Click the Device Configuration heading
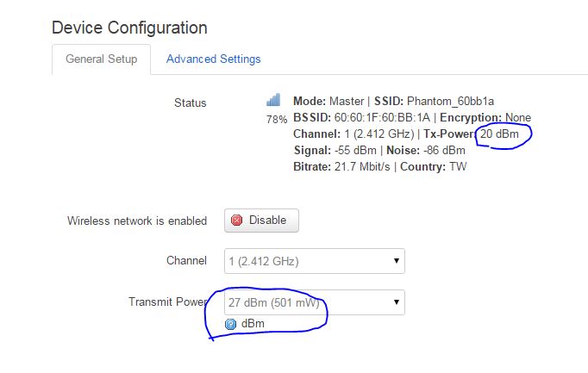The width and height of the screenshot is (588, 373). tap(129, 28)
